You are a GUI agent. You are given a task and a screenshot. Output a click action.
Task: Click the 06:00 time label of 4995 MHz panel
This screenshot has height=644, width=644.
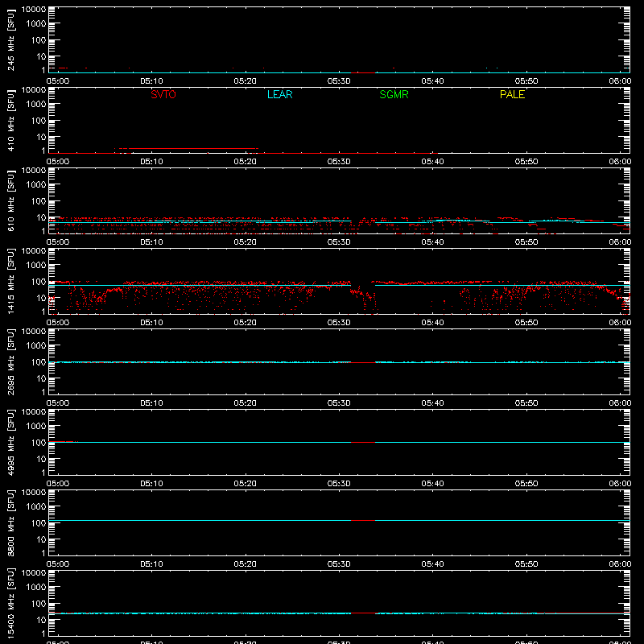(620, 484)
